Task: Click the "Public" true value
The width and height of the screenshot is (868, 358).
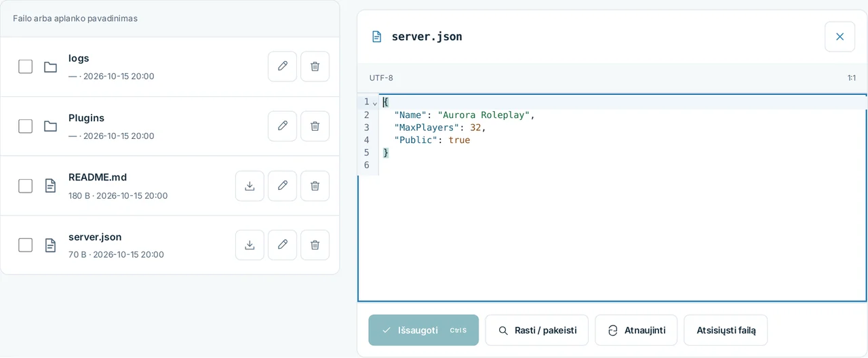Action: pyautogui.click(x=459, y=140)
